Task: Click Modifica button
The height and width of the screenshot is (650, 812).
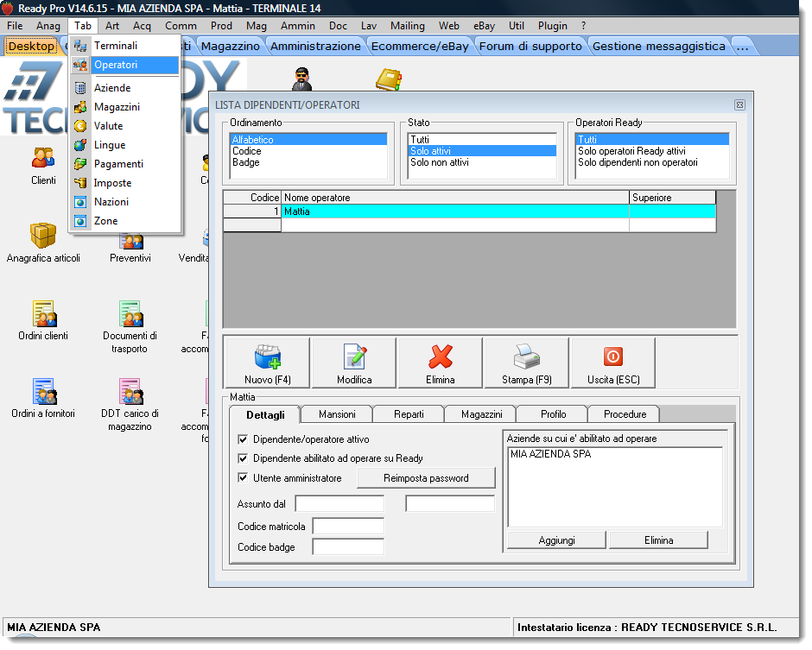Action: (x=354, y=363)
